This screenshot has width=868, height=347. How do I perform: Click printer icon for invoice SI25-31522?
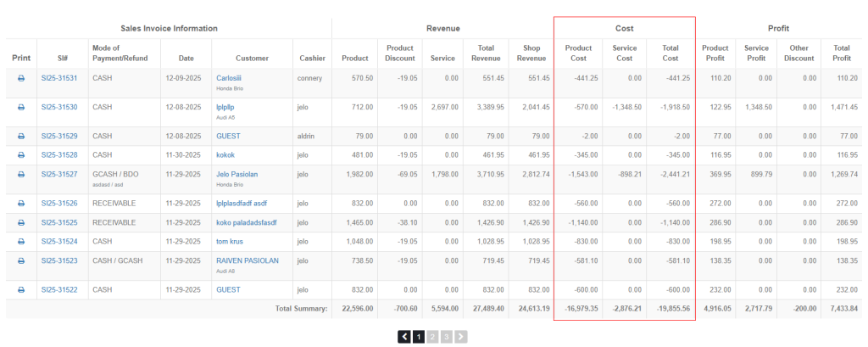coord(21,290)
